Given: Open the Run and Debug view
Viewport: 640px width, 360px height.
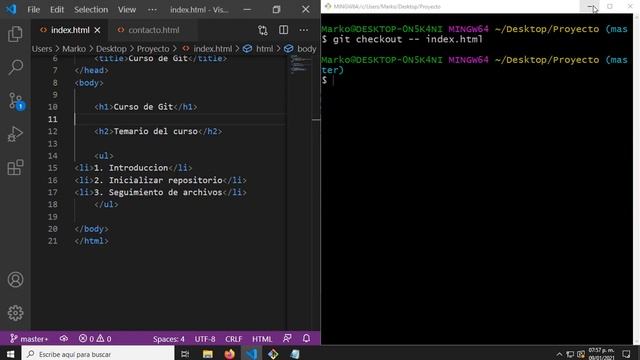Looking at the screenshot, I should (15, 134).
